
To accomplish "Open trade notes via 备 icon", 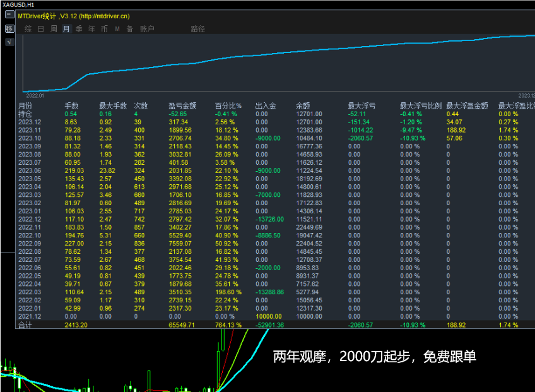I will [x=131, y=28].
